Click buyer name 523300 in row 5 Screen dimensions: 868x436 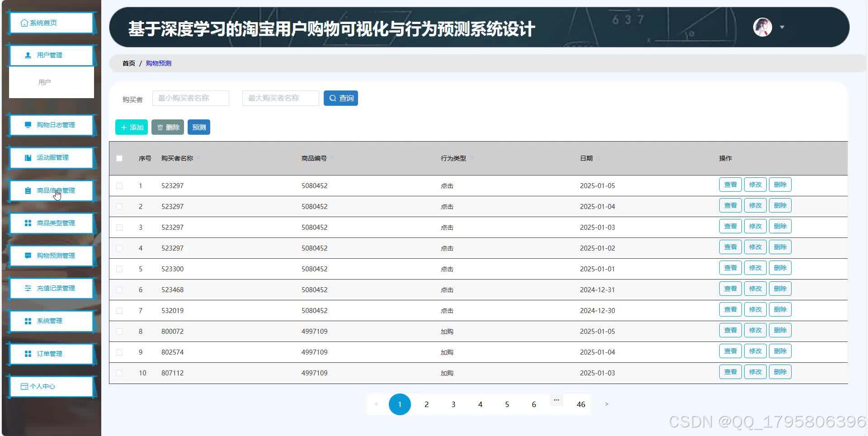pyautogui.click(x=172, y=269)
